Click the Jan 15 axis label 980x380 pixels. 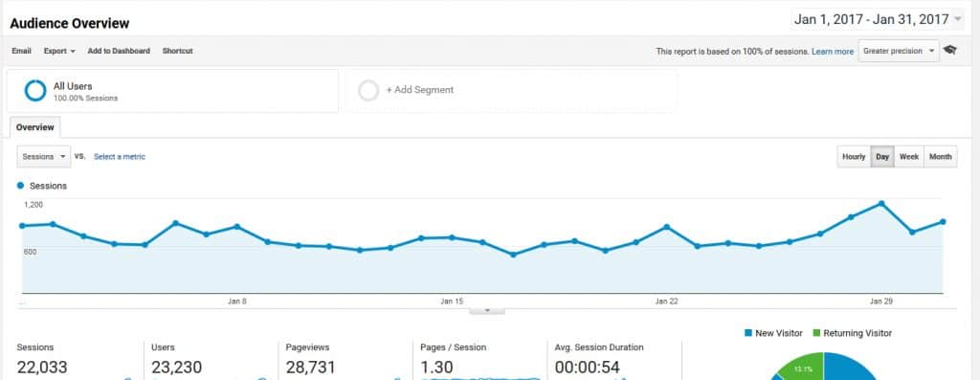point(452,302)
